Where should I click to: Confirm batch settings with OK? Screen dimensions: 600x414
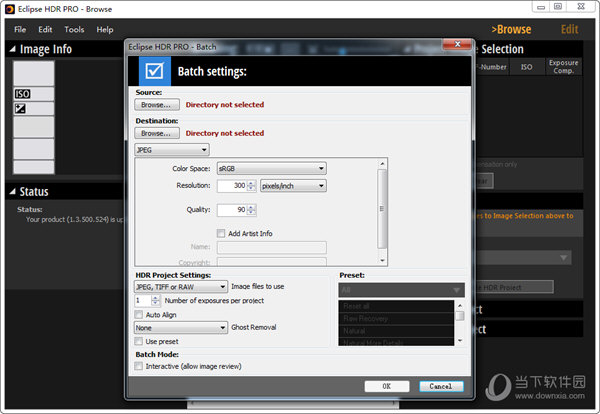tap(387, 386)
